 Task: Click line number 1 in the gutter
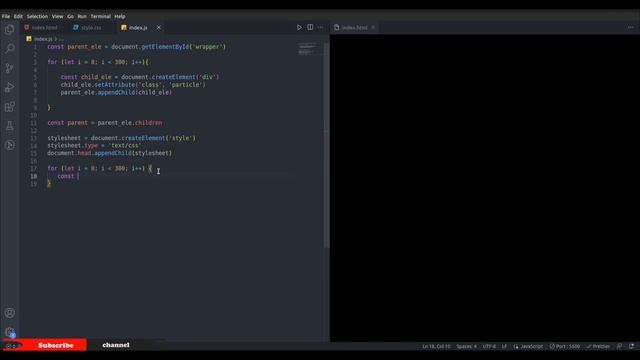pyautogui.click(x=35, y=47)
